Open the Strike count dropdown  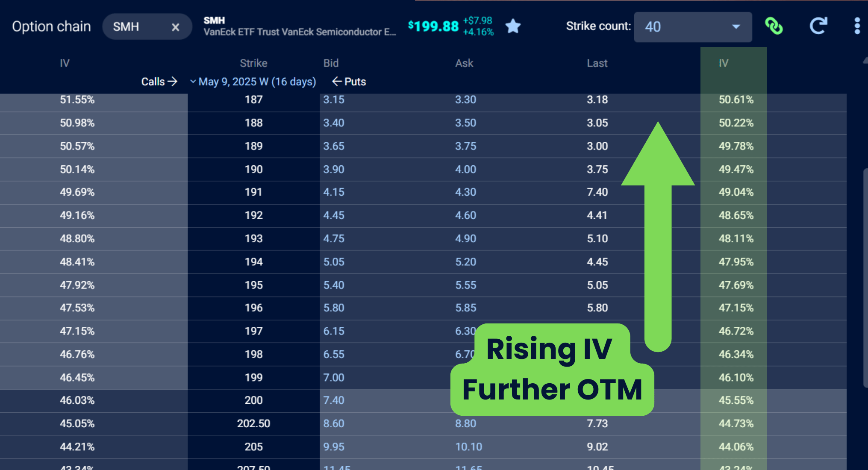point(692,27)
